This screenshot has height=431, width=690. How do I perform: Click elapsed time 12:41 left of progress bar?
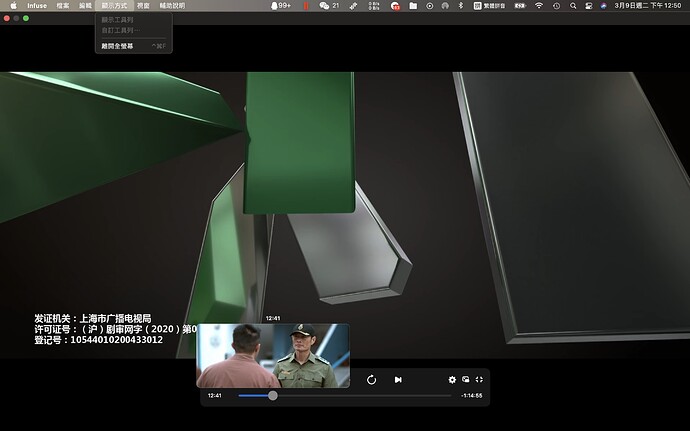pos(214,395)
